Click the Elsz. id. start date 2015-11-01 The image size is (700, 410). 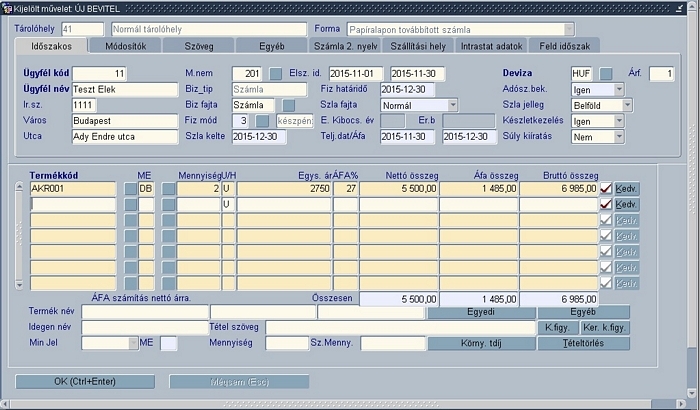click(x=356, y=74)
